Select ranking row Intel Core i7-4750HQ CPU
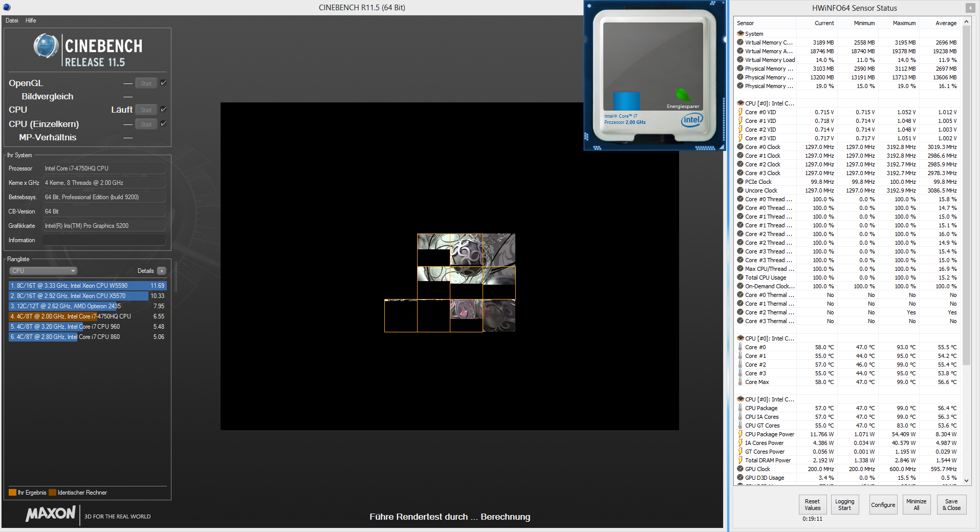Screen dimensions: 980x532 pyautogui.click(x=87, y=316)
